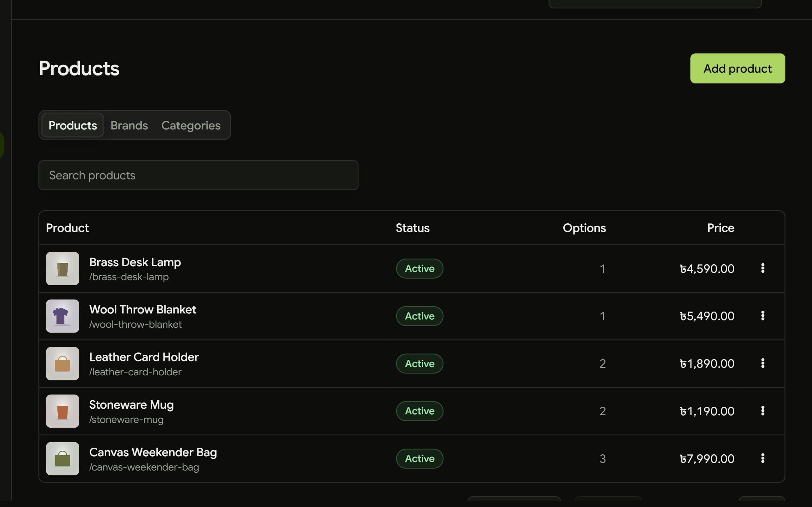Click the Active badge in the Canvas Weekender Bag row

(420, 459)
